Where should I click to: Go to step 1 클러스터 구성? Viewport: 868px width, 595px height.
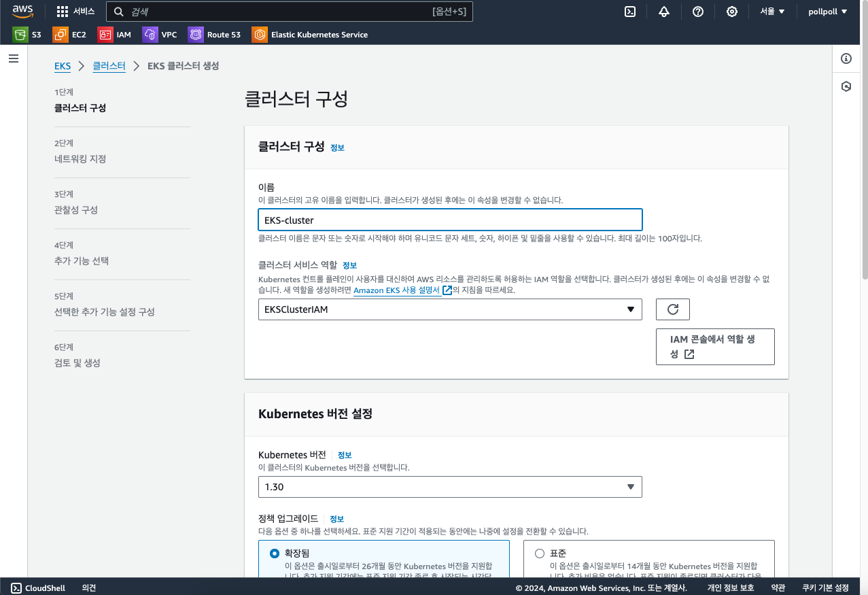point(80,108)
